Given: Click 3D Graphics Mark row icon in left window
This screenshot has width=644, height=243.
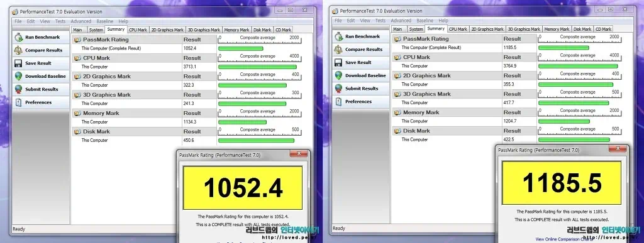Looking at the screenshot, I should pyautogui.click(x=77, y=95).
